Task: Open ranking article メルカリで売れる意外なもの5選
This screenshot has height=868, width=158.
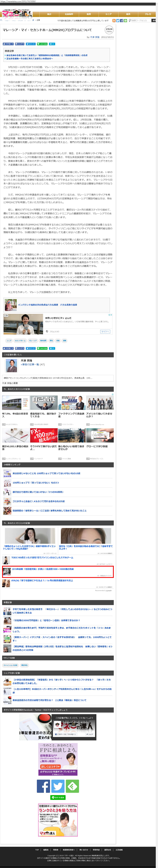Action: coord(38,501)
